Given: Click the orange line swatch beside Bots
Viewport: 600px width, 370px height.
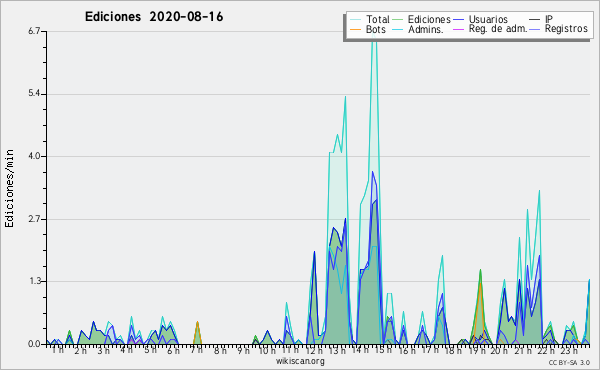Looking at the screenshot, I should point(355,29).
